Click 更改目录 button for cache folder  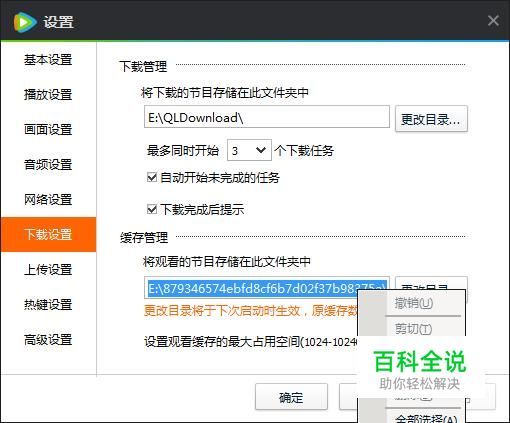[x=431, y=283]
